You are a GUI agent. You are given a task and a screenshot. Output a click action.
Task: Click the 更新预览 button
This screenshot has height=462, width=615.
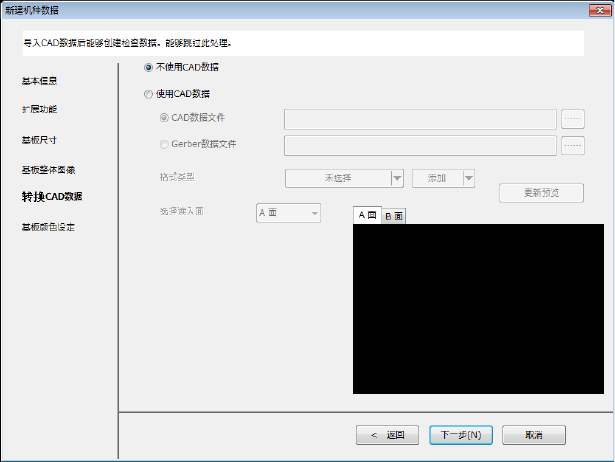click(x=541, y=193)
